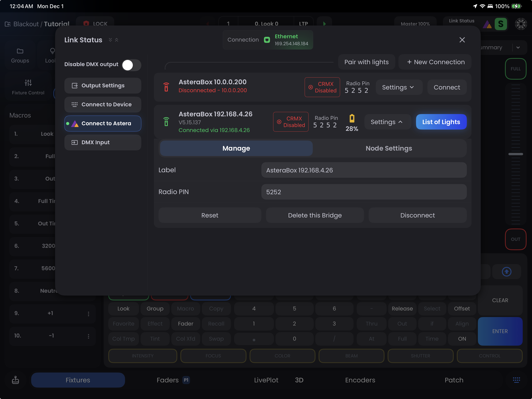Toggle CRMX Disabled on AsteraBox 10.0.0.200
This screenshot has width=532, height=399.
tap(322, 87)
